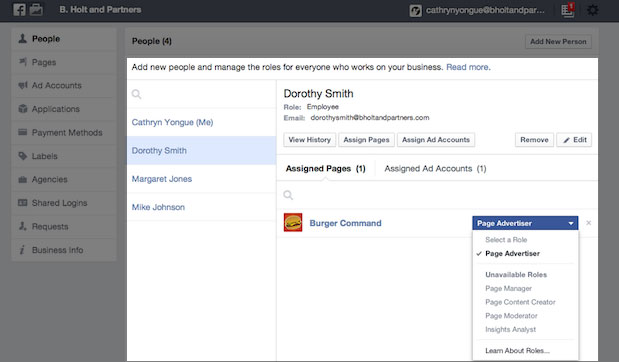This screenshot has width=619, height=362.
Task: Click the cathrynyongue@bholtandpar... account email
Action: [485, 10]
